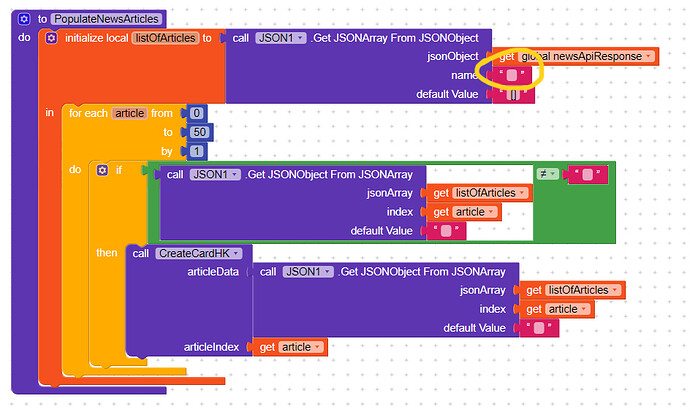Select empty text block beside name socket
The height and width of the screenshot is (412, 690).
[511, 75]
